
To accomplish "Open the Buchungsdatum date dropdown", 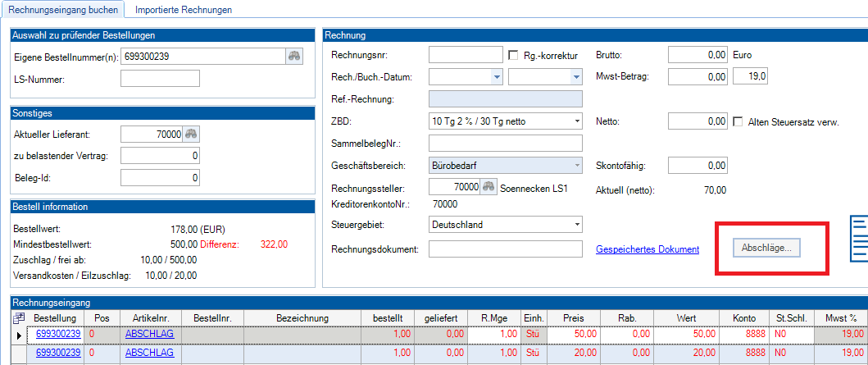I will point(575,77).
